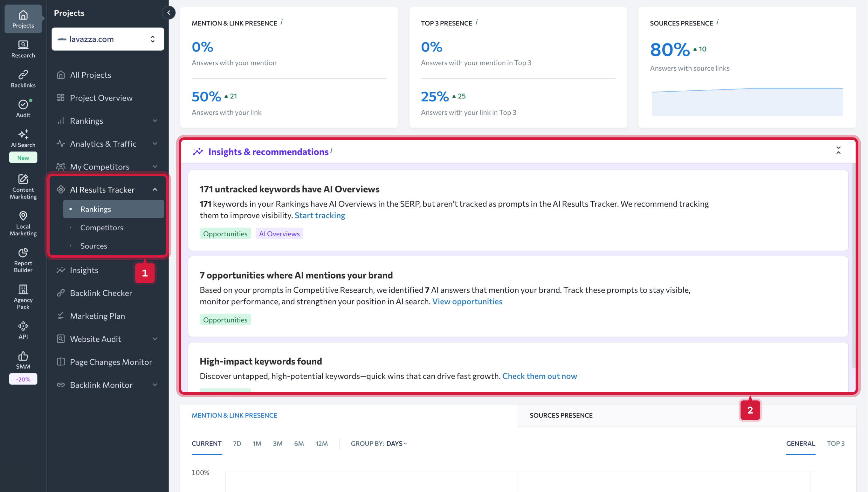This screenshot has height=492, width=868.
Task: Open View opportunities link
Action: tap(467, 301)
